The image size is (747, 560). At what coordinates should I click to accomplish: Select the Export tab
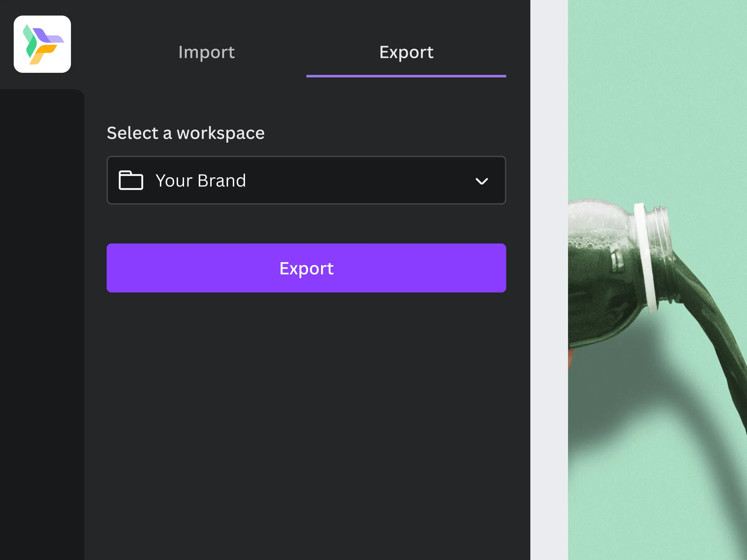pos(406,52)
